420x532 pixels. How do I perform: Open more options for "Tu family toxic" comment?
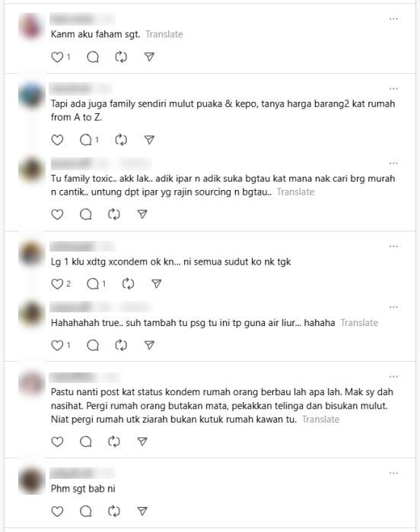tap(393, 163)
